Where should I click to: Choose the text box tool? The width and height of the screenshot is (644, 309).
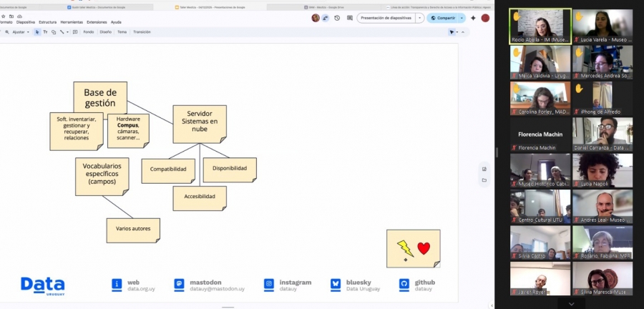coord(46,32)
